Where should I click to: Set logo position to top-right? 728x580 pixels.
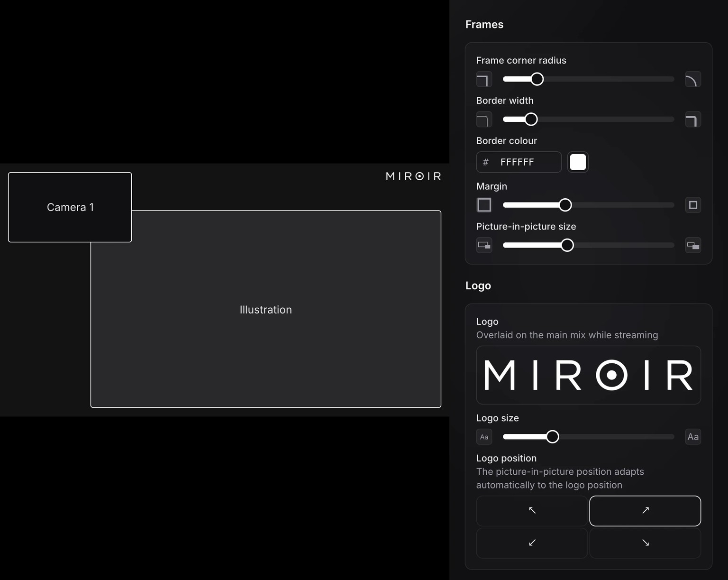[x=645, y=511]
